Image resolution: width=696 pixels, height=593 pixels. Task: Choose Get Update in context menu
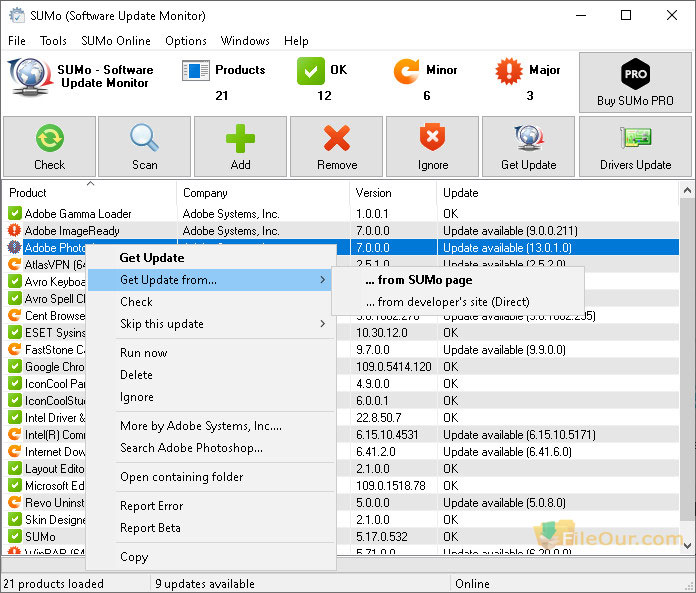pyautogui.click(x=211, y=258)
